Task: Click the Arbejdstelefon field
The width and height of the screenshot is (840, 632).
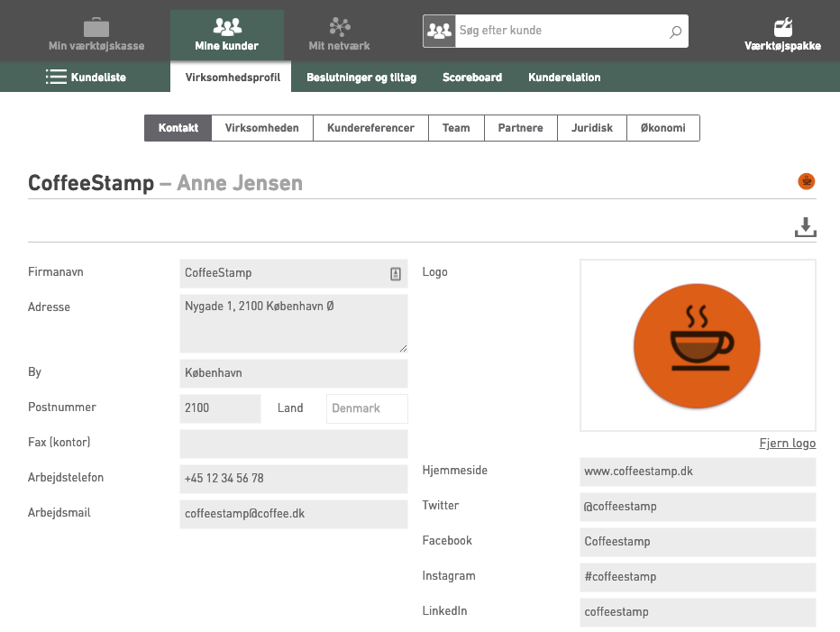Action: [294, 479]
